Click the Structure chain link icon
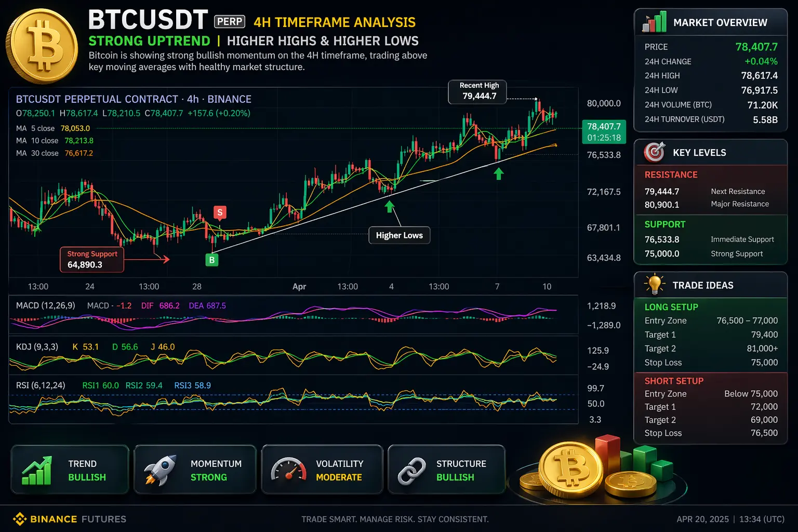The width and height of the screenshot is (798, 532). (412, 471)
